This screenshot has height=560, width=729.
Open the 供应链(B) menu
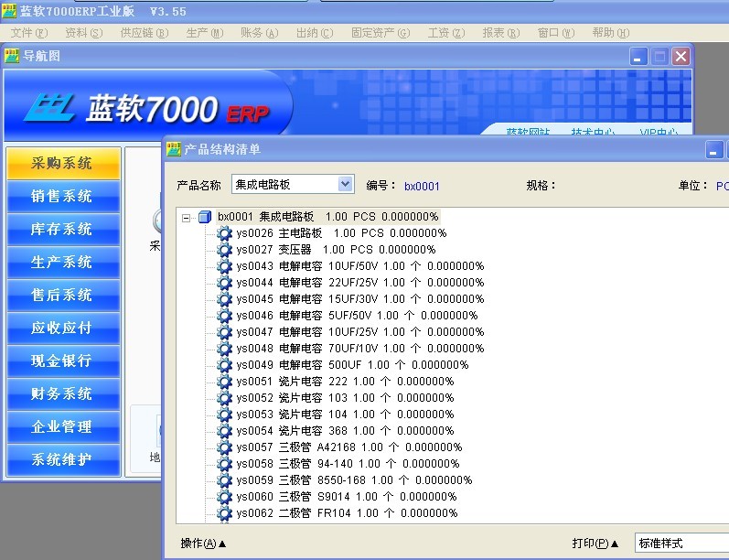tap(145, 33)
